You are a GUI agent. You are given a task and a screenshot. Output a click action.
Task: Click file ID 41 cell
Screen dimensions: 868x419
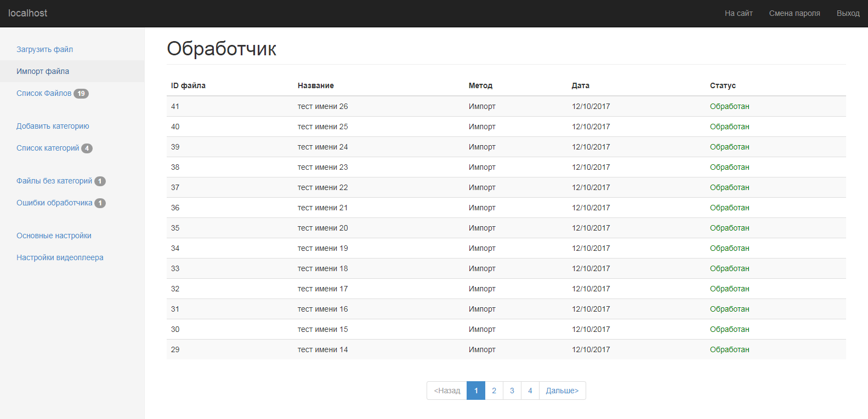click(x=175, y=106)
